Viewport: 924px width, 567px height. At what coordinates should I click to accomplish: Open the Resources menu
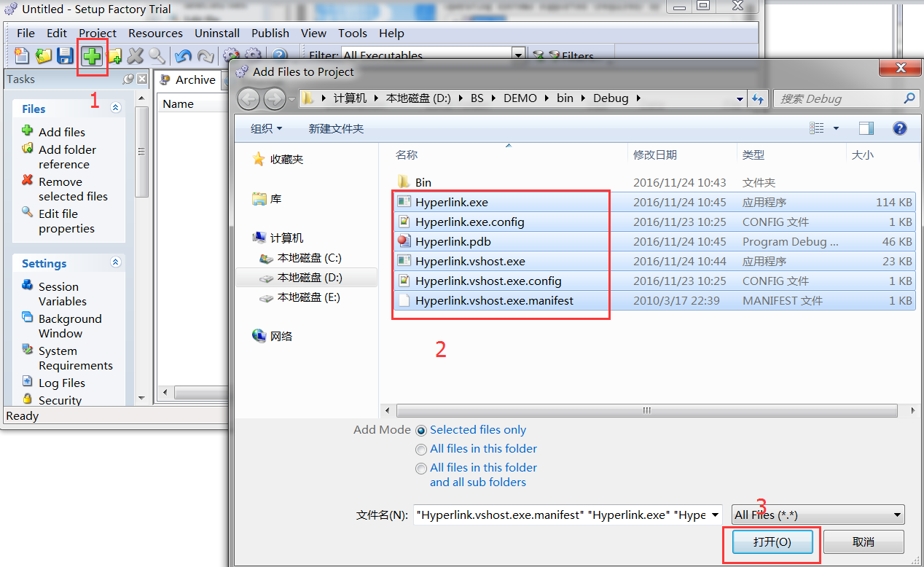coord(155,33)
